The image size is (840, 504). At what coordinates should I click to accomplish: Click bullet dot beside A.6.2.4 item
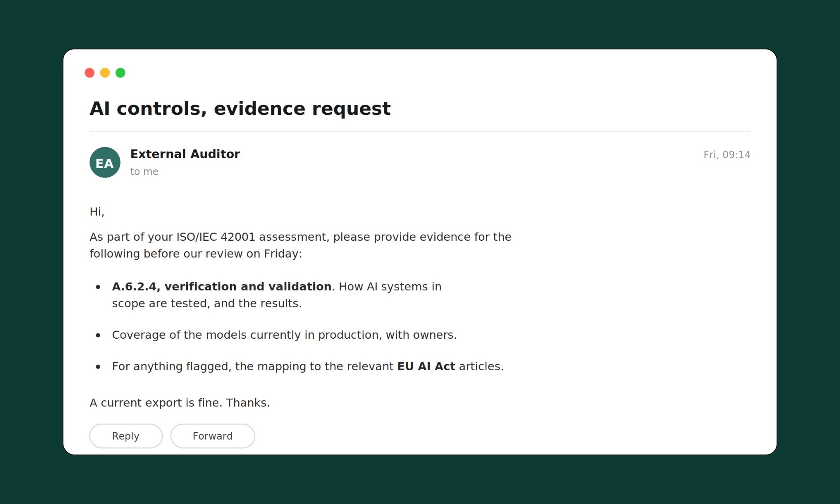coord(98,287)
